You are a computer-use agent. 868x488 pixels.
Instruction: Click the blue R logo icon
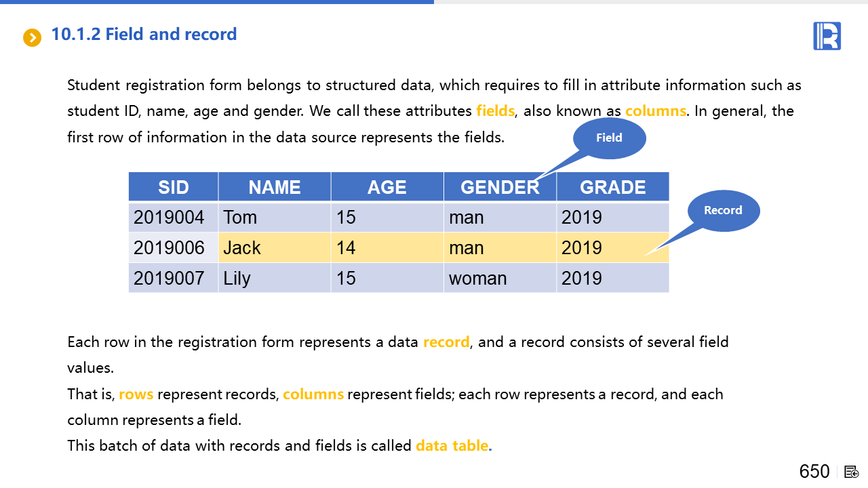827,36
